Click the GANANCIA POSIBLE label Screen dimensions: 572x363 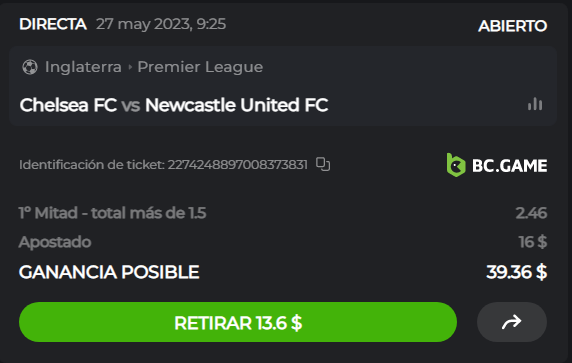pos(109,272)
